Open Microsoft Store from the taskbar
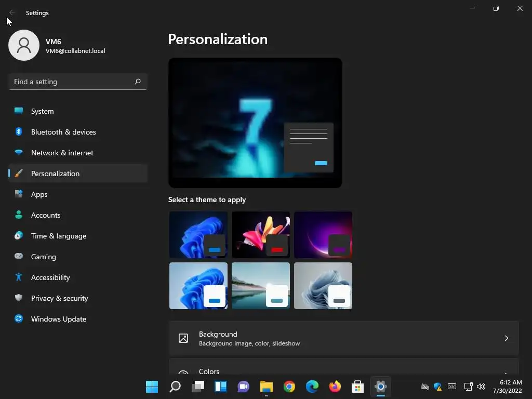532x399 pixels. click(x=357, y=387)
